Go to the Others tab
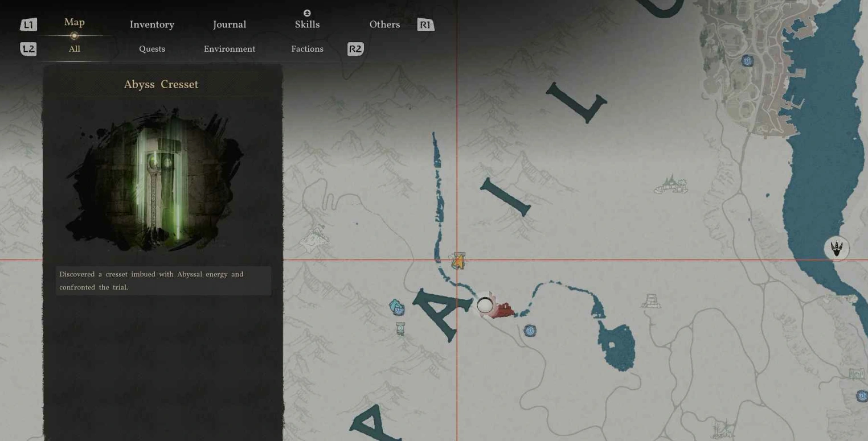 pos(384,24)
